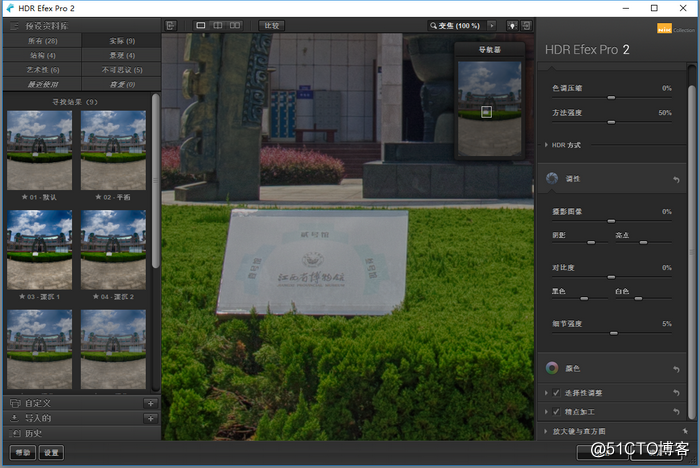This screenshot has height=468, width=700.
Task: Apply the 04 preset thumbnail
Action: (x=113, y=250)
